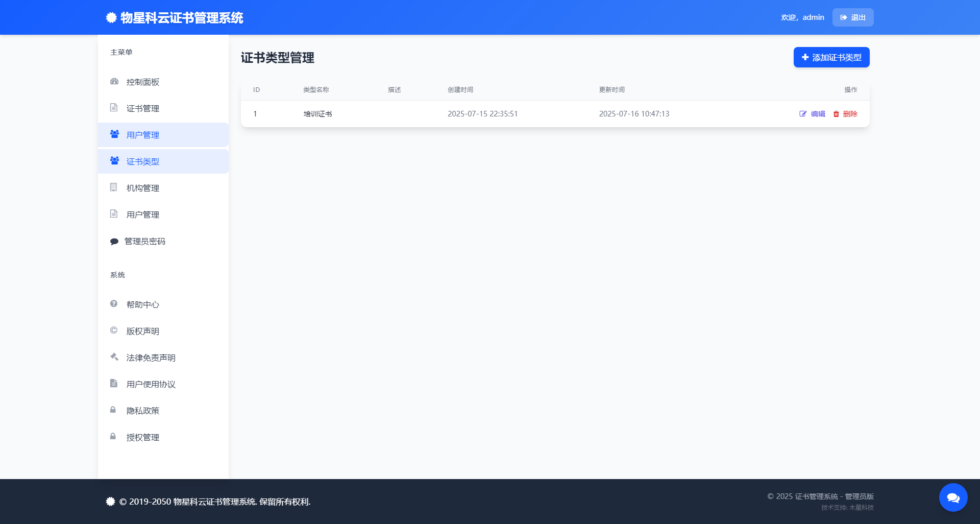Image resolution: width=980 pixels, height=524 pixels.
Task: Click the created time 2025-07-15 22:35:51
Action: 483,114
